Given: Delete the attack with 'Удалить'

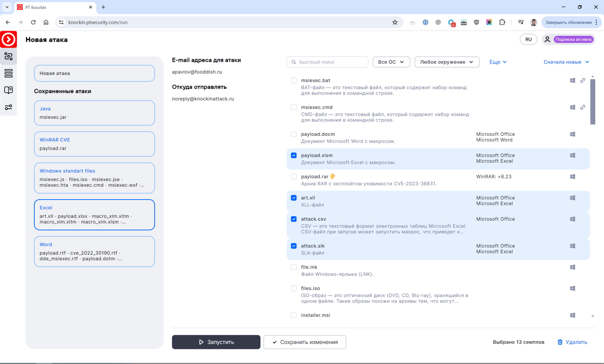Looking at the screenshot, I should [x=572, y=342].
